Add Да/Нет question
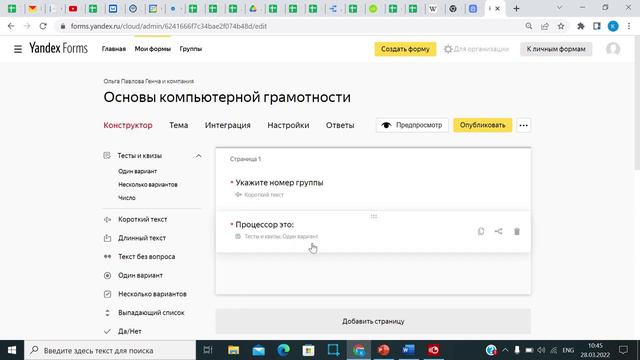This screenshot has width=640, height=360. pos(130,331)
